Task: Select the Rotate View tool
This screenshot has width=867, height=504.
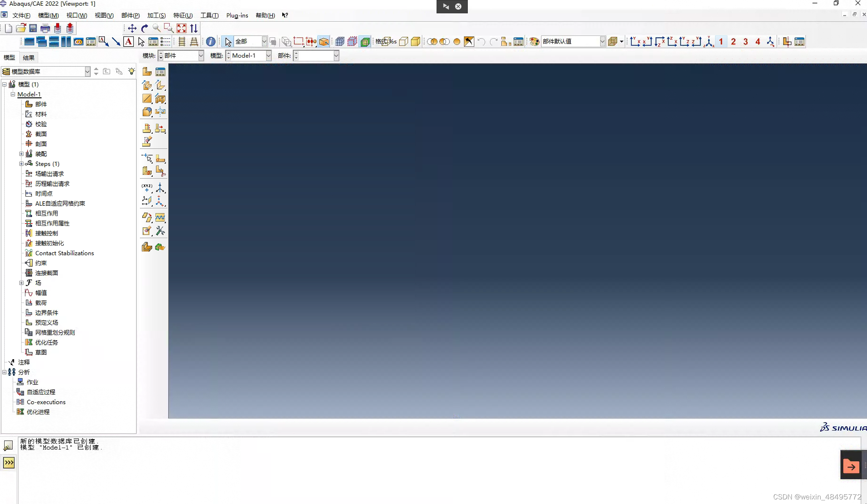Action: [144, 28]
